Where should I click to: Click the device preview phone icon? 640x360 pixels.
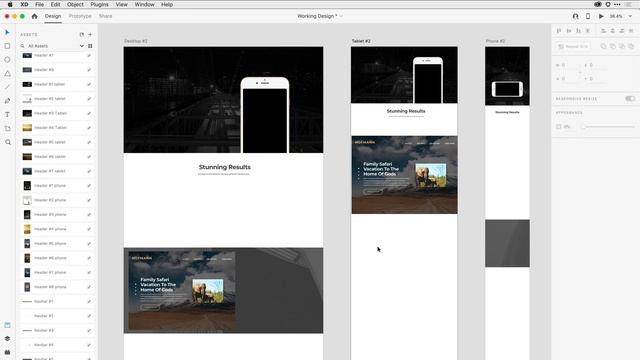coord(588,16)
